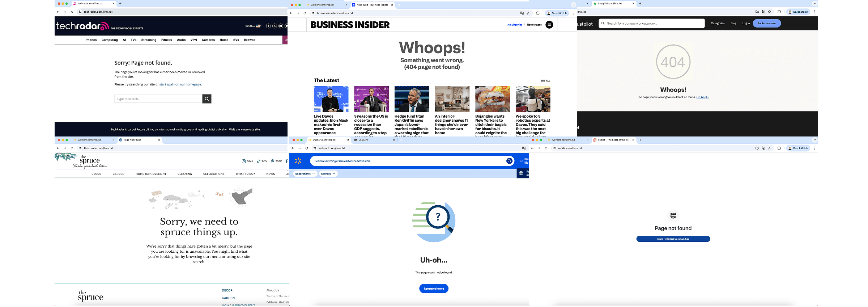Screen dimensions: 868x307
Task: Open TechRadar's Facebook icon in the header
Action: pyautogui.click(x=268, y=26)
